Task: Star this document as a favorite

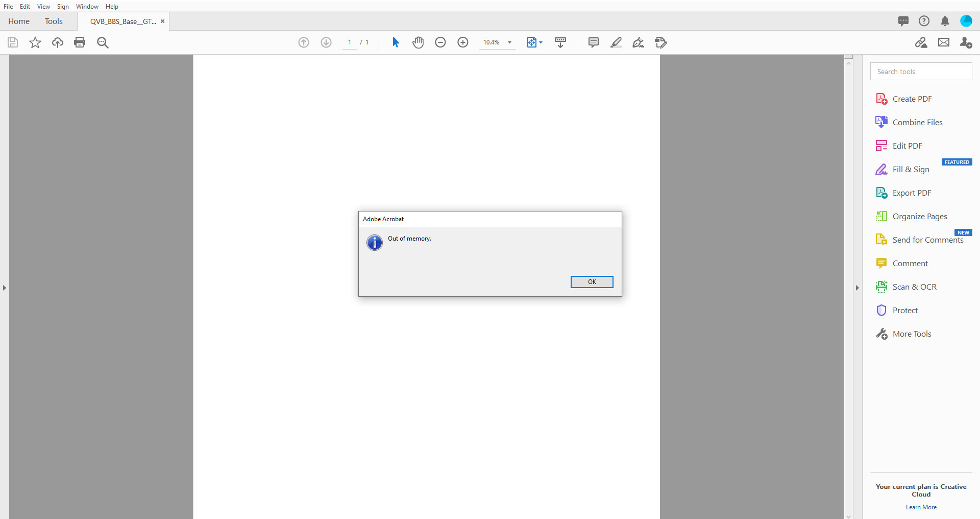Action: click(x=35, y=42)
